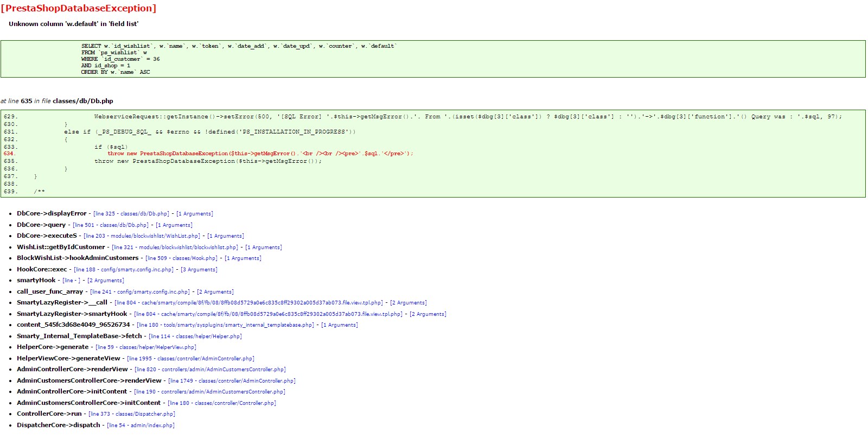Click the AdminControllerCore->renderView stack entry name

click(72, 370)
